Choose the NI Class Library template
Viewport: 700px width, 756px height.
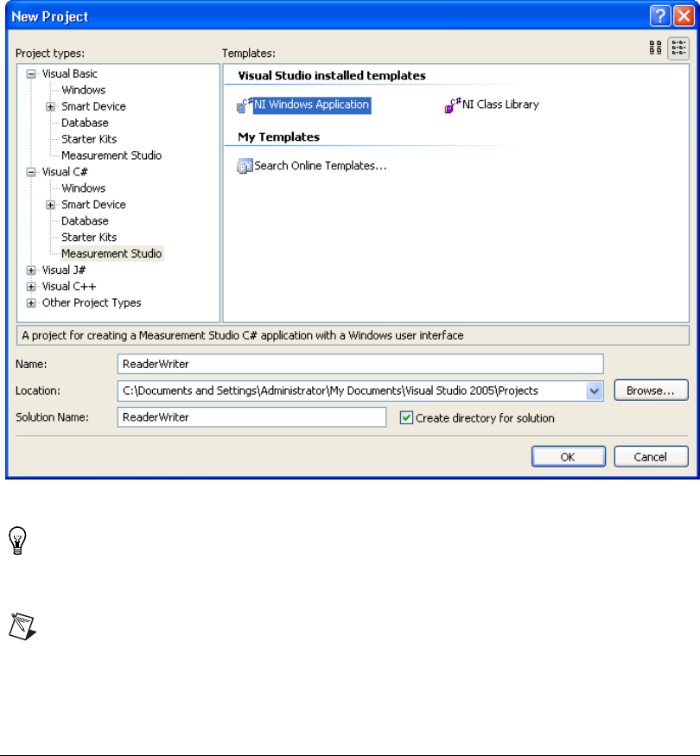coord(500,105)
